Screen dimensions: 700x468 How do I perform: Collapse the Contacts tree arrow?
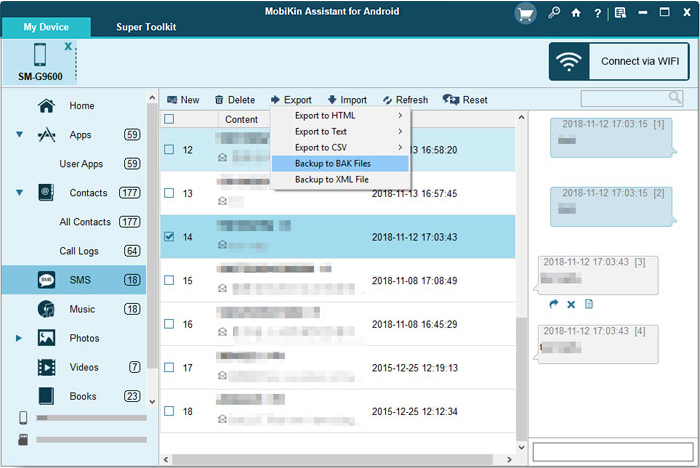tap(20, 193)
